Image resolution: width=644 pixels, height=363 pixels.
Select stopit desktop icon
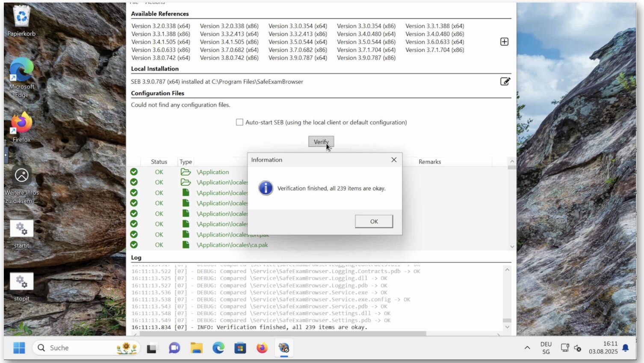coord(21,287)
